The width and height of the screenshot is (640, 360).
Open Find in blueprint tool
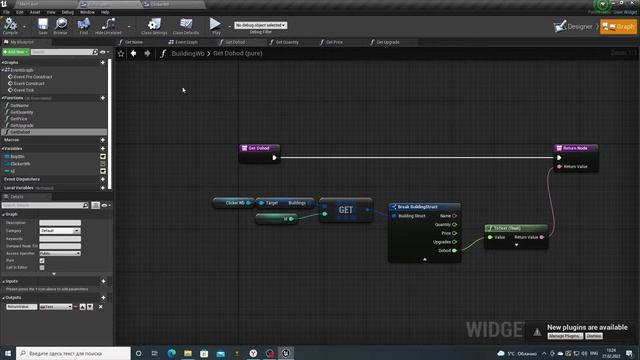pyautogui.click(x=84, y=26)
